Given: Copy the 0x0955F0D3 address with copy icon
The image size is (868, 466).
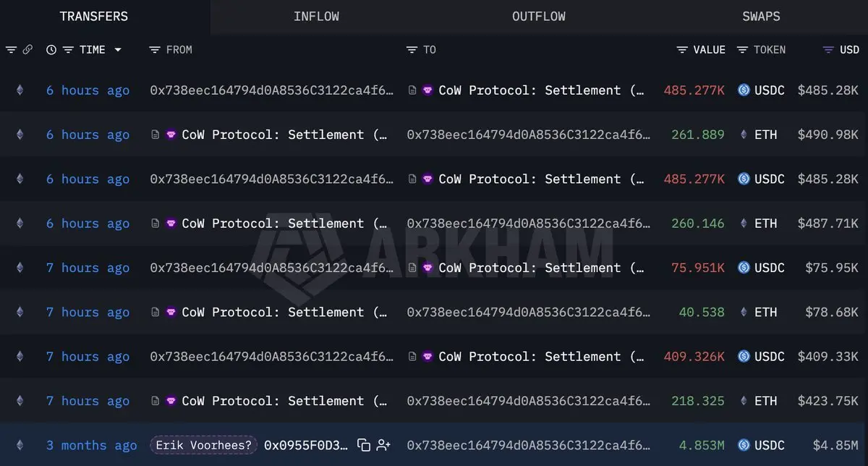Looking at the screenshot, I should 364,445.
